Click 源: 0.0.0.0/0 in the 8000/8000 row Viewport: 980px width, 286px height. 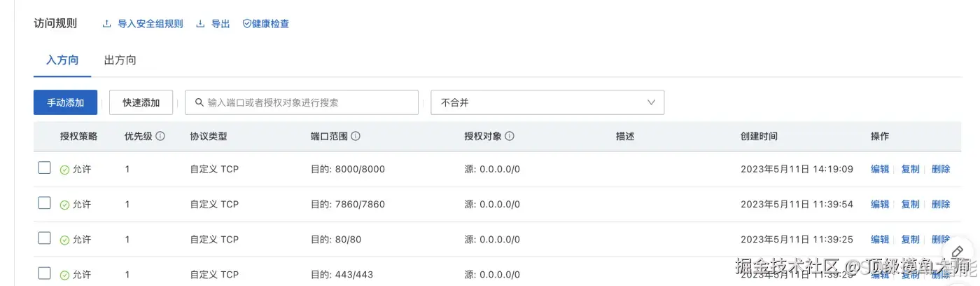(493, 169)
